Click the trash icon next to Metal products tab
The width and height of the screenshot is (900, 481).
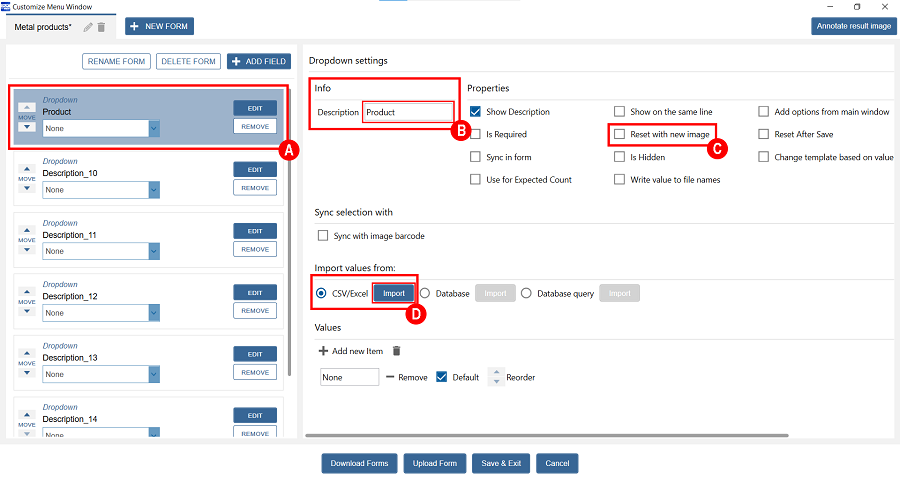coord(101,27)
